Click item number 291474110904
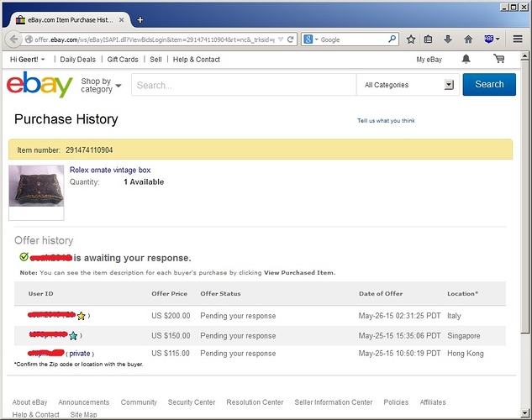 89,150
